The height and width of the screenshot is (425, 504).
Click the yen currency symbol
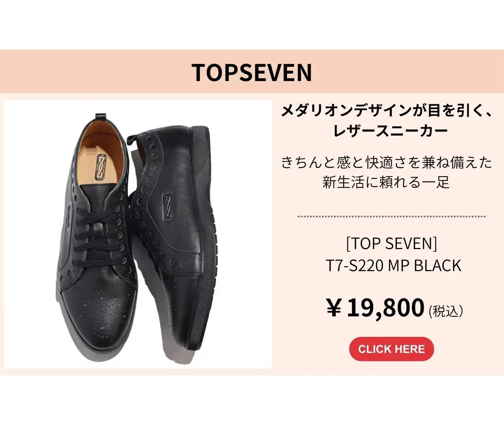coord(334,308)
